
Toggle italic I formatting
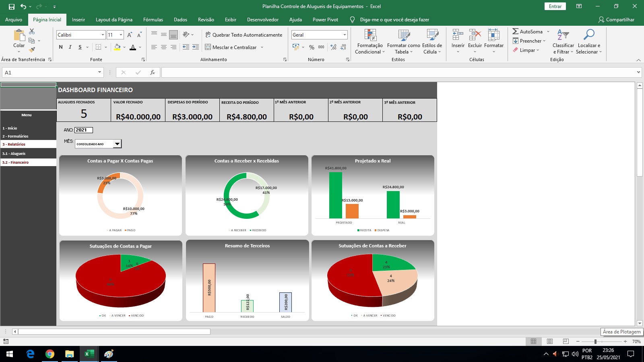(70, 47)
